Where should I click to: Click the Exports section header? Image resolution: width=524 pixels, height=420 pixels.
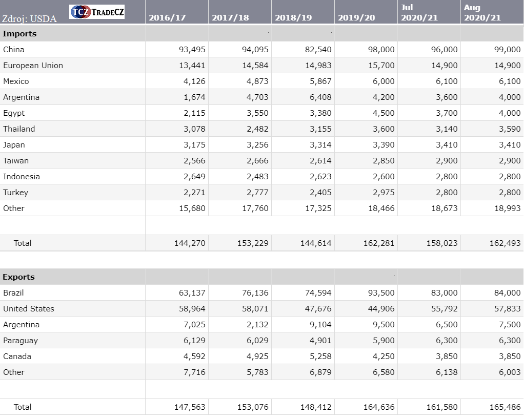pyautogui.click(x=19, y=277)
